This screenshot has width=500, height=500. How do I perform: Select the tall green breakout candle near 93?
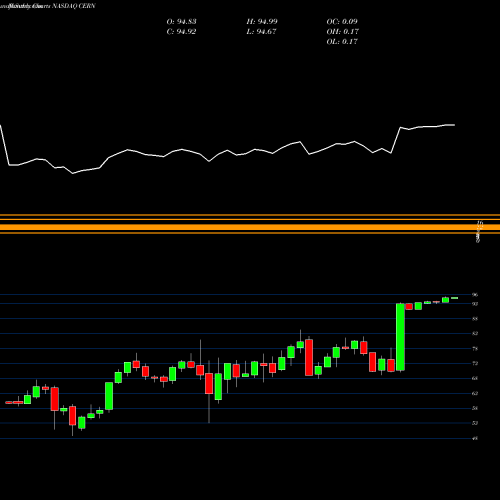(x=400, y=337)
